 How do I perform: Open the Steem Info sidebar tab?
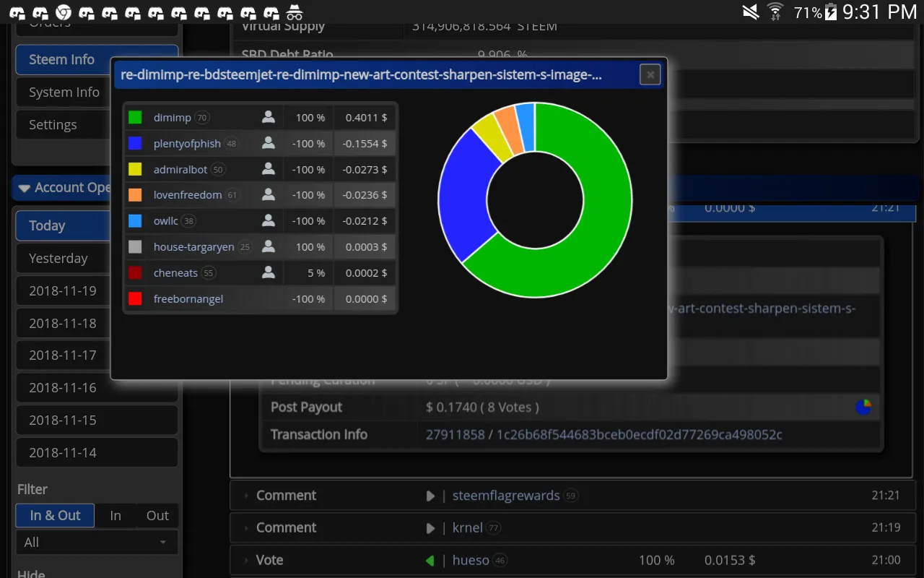[x=97, y=60]
